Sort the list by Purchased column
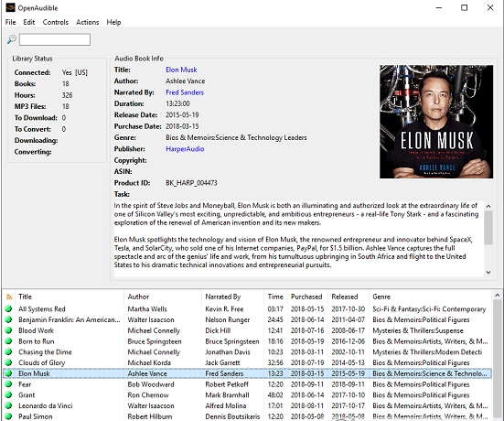The height and width of the screenshot is (421, 504). tap(306, 297)
